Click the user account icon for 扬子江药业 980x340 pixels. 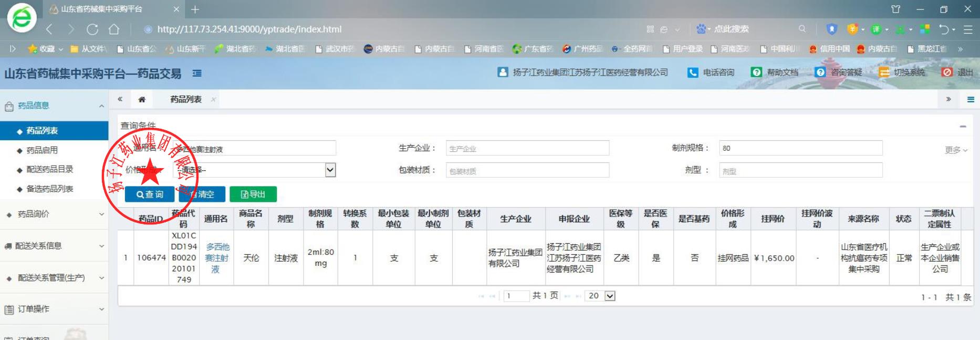coord(503,72)
